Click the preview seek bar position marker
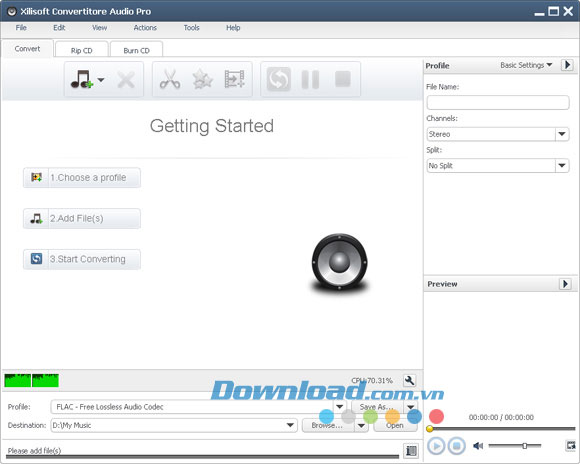Viewport: 580px width, 464px height. click(430, 429)
